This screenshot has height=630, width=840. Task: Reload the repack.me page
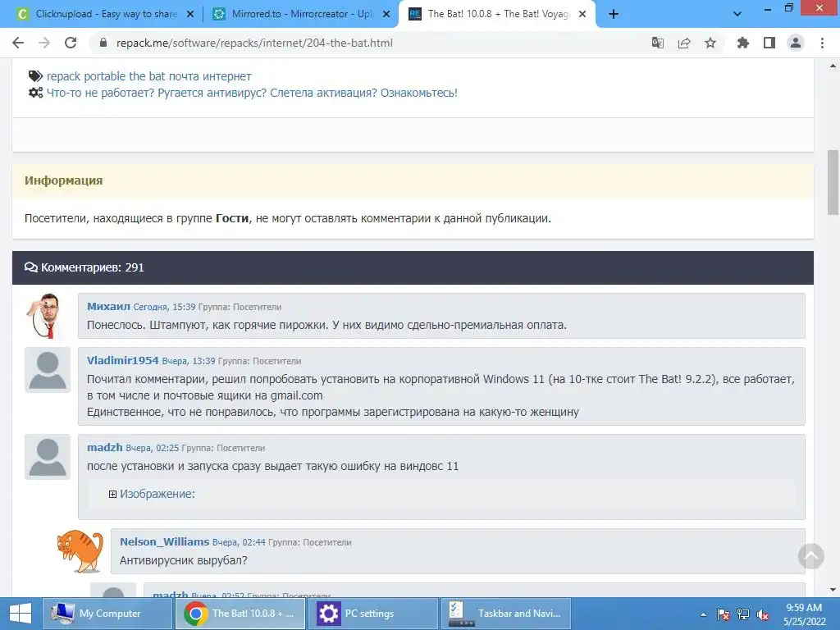coord(71,43)
